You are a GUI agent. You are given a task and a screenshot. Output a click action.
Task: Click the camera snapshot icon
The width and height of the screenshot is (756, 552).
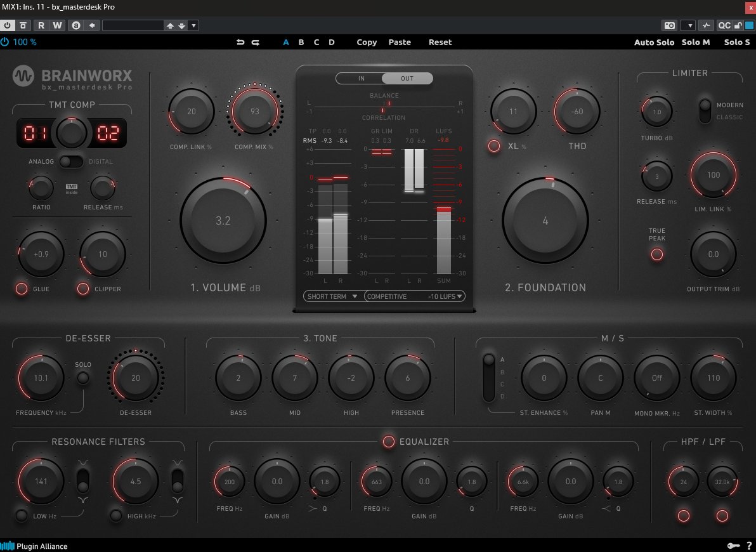669,25
